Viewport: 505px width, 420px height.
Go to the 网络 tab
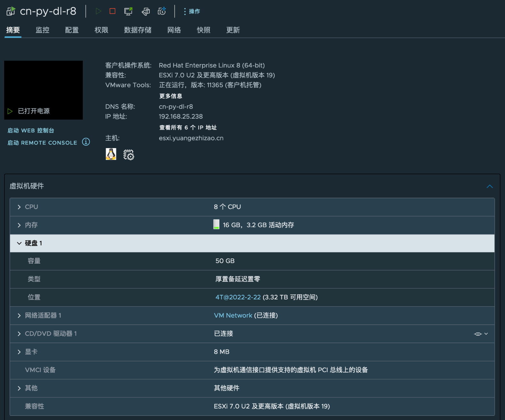tap(174, 30)
